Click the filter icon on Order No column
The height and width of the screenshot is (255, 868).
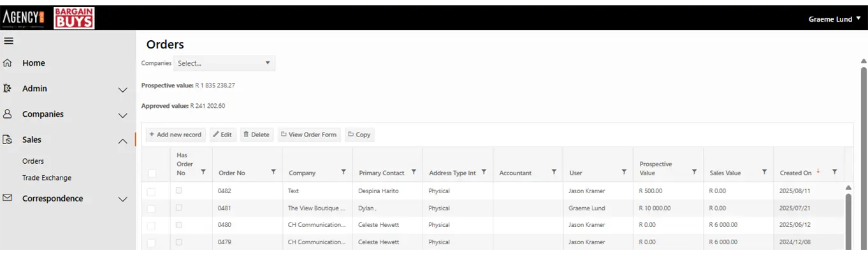point(273,172)
